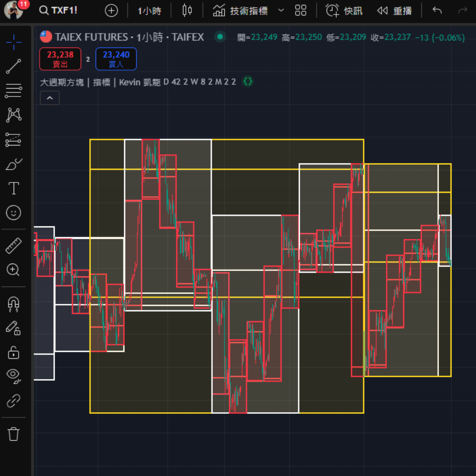
Task: Delete drawings with the trash icon
Action: click(x=14, y=434)
